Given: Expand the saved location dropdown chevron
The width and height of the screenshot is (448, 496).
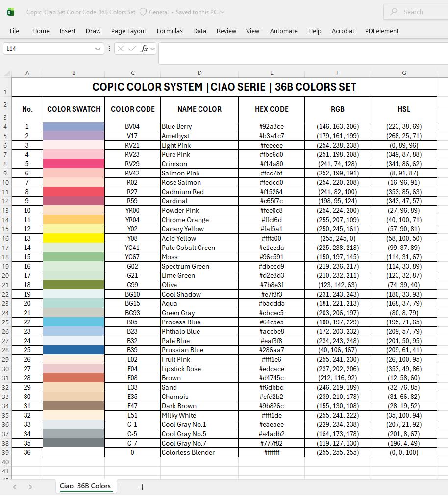Looking at the screenshot, I should point(222,12).
